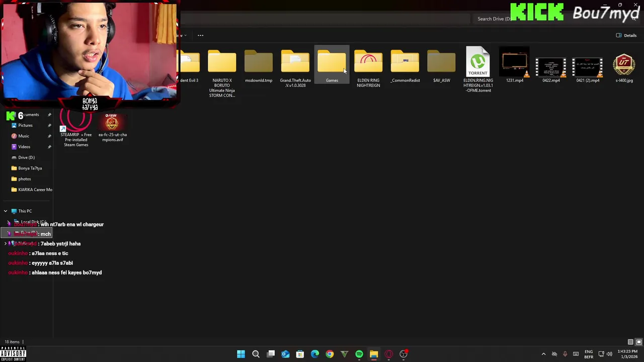
Task: Select the $AV_ASW folder
Action: [441, 66]
